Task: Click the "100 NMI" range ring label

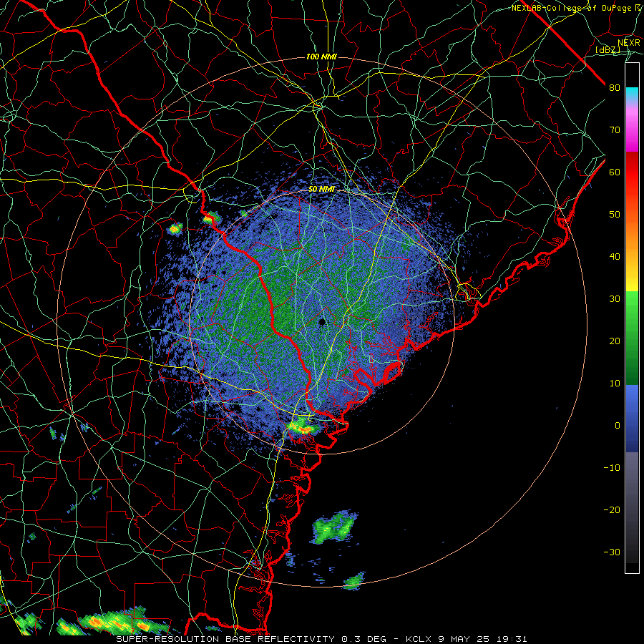Action: [x=321, y=57]
